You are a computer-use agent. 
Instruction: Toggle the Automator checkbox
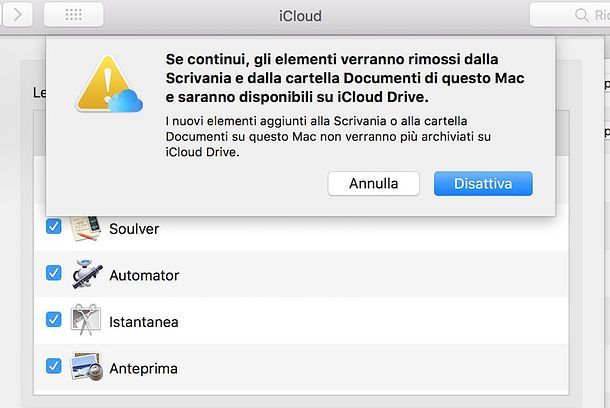54,273
